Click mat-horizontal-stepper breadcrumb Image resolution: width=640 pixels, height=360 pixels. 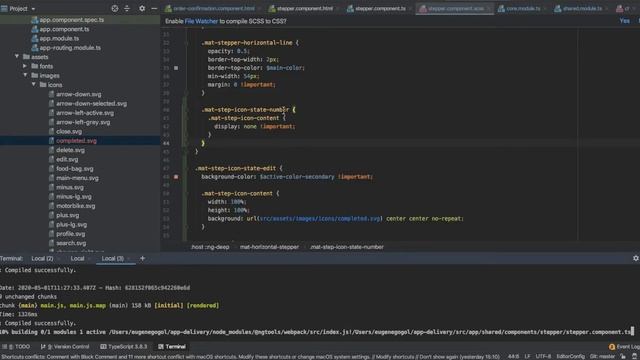pos(269,247)
